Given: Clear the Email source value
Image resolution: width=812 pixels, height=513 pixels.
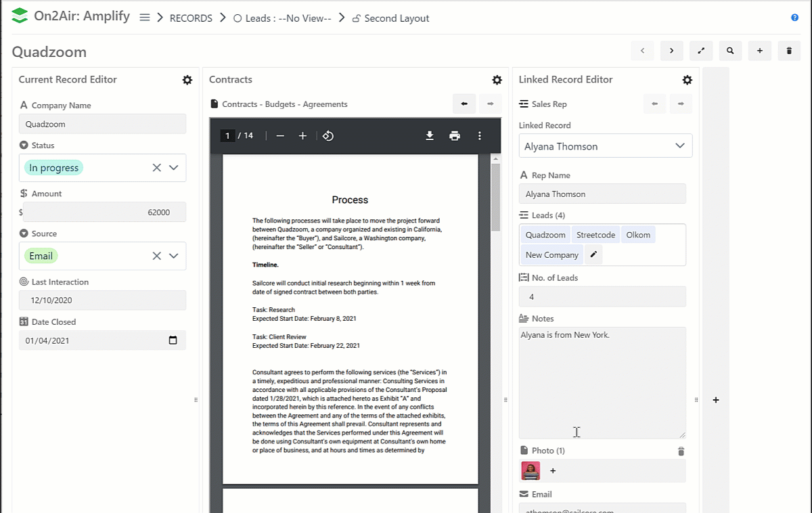Looking at the screenshot, I should pos(156,256).
